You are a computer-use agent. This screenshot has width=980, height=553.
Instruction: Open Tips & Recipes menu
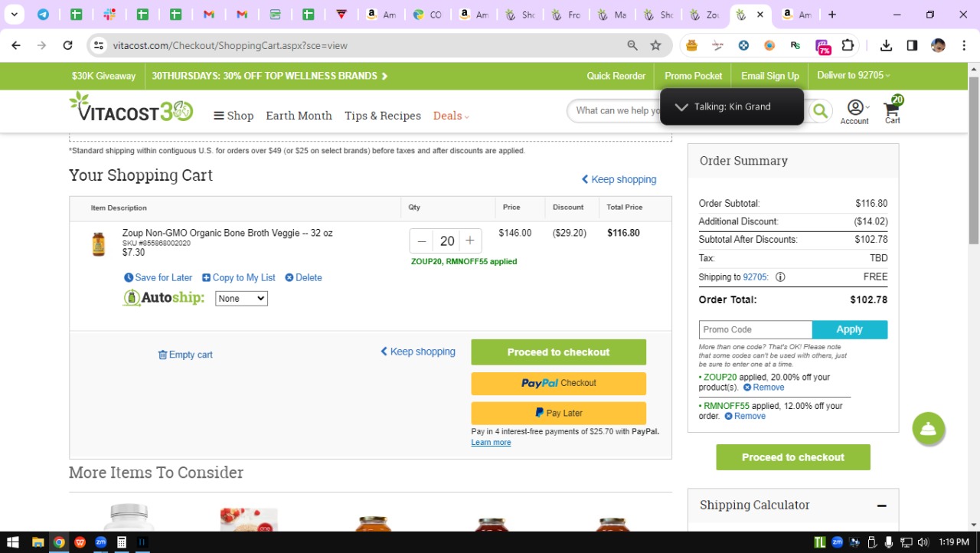[x=383, y=116]
